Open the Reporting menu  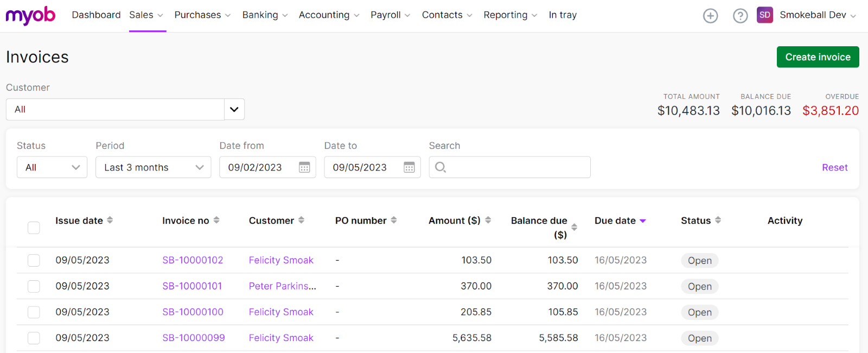coord(510,15)
